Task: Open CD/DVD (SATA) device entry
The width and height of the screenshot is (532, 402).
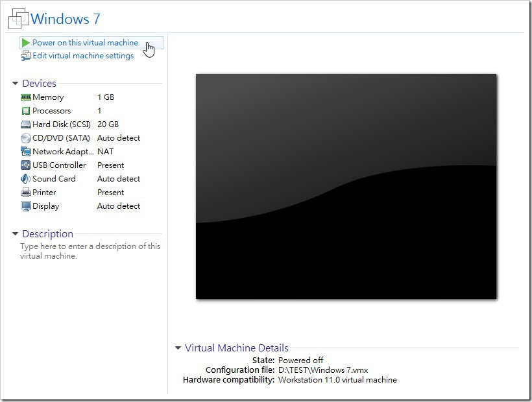Action: 61,138
